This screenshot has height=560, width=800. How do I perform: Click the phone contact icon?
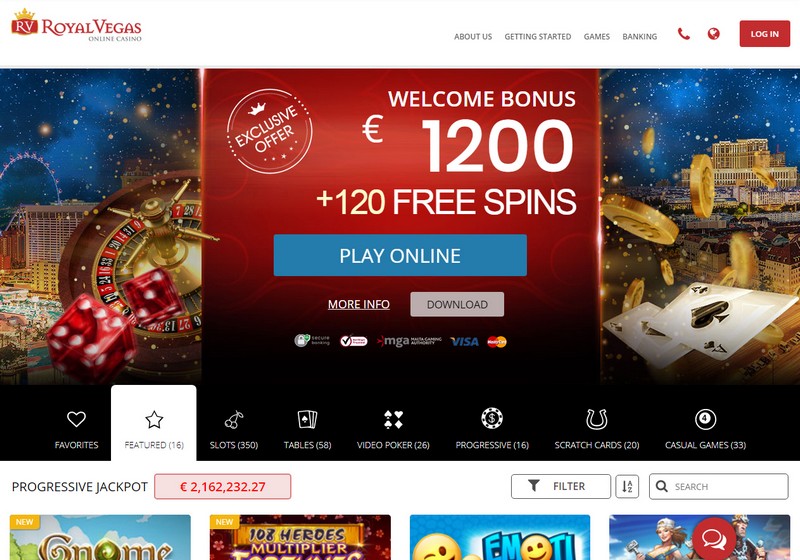(684, 34)
